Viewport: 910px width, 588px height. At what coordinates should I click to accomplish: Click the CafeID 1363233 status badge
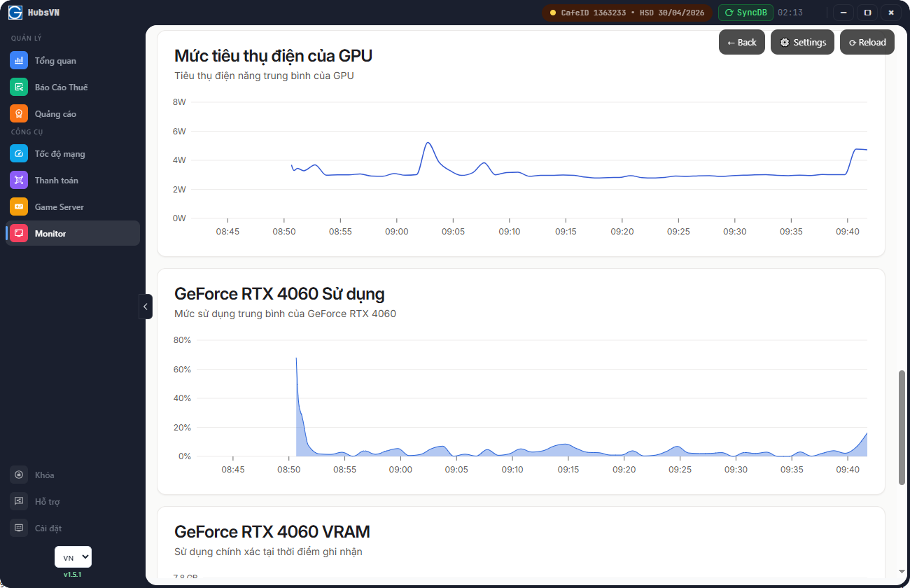[626, 13]
